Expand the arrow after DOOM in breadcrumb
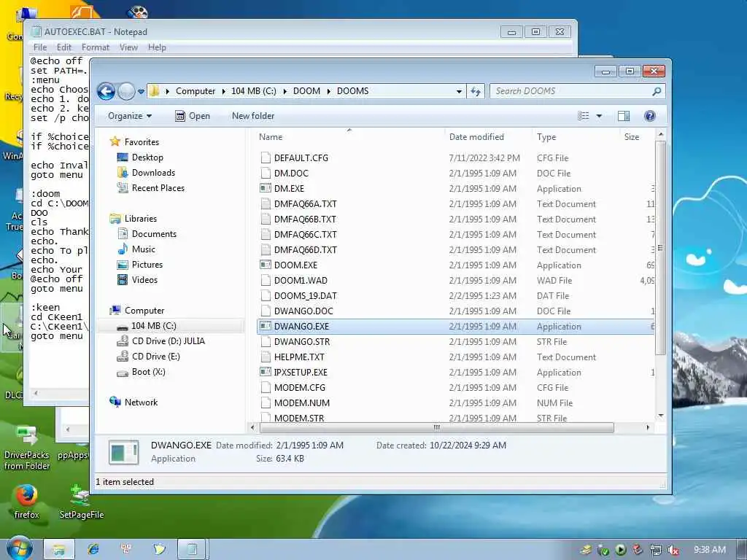This screenshot has height=560, width=747. 329,91
